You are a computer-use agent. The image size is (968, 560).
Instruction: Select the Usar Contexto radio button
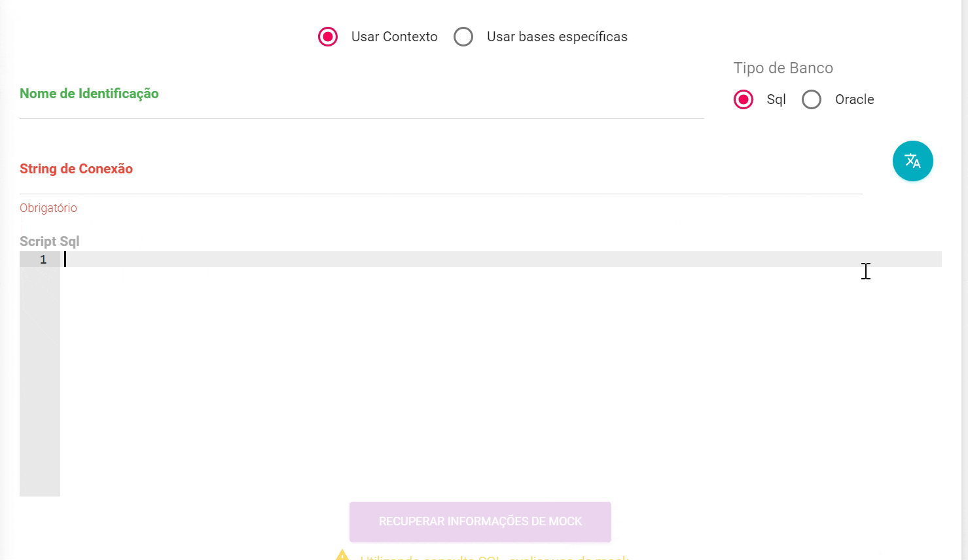point(328,37)
